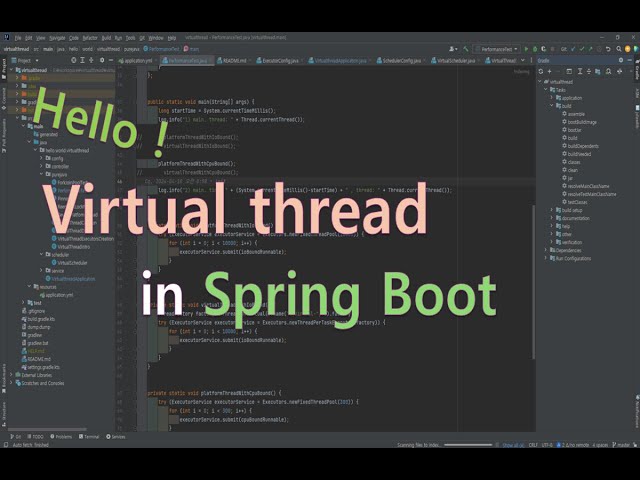Switch to ExecutorConfig.java tab

pyautogui.click(x=278, y=60)
